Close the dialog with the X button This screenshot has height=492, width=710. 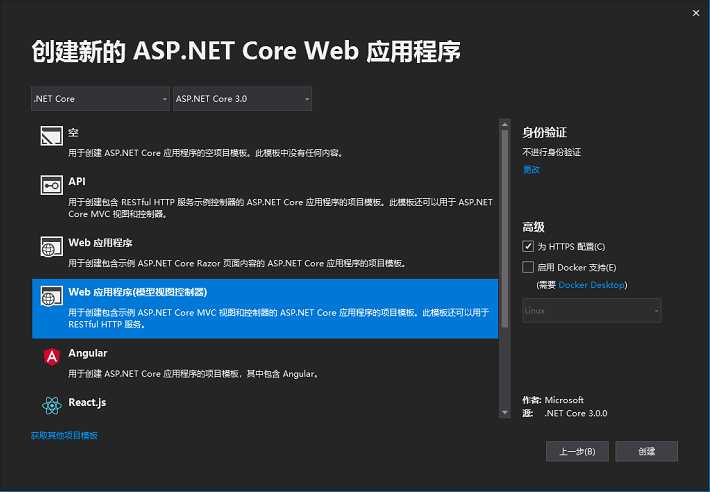click(x=696, y=13)
